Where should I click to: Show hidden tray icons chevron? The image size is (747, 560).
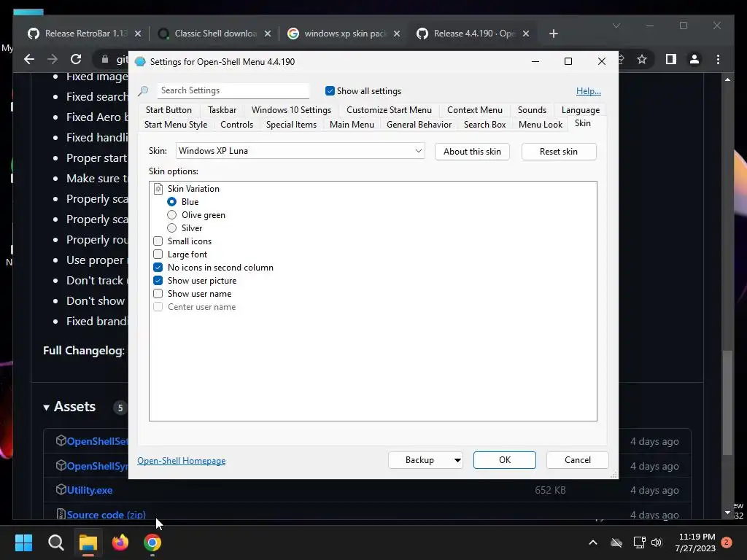coord(593,542)
